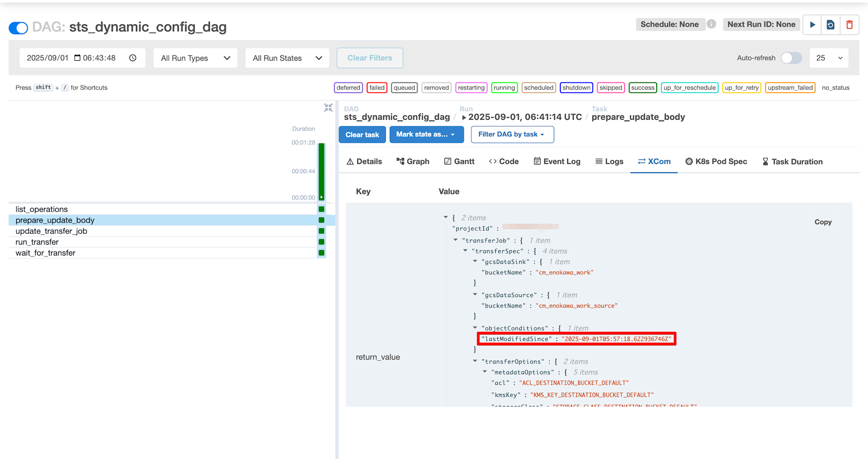Filter by the queued state badge
The height and width of the screenshot is (459, 868).
coord(404,88)
